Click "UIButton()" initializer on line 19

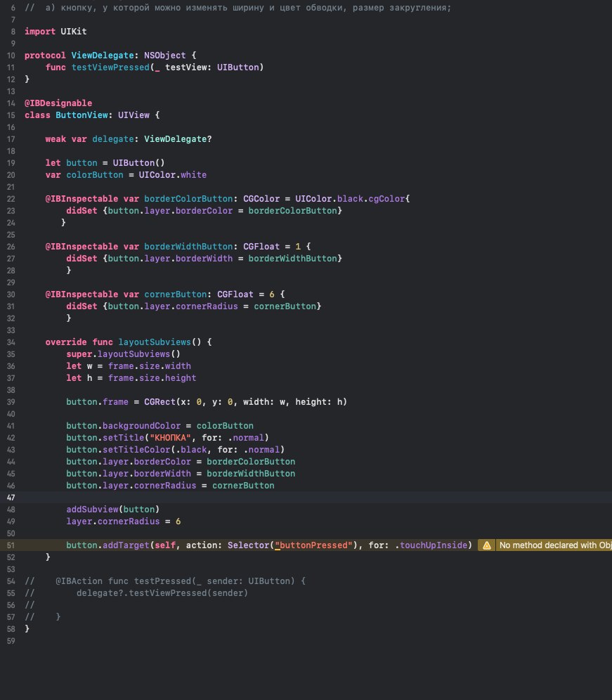coord(138,163)
